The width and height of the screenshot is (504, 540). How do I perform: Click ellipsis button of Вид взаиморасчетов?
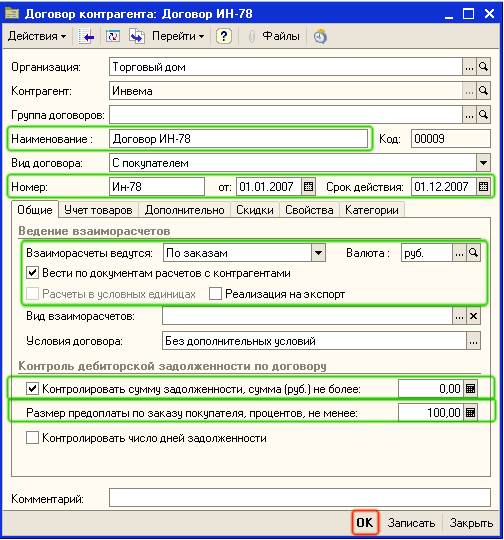[459, 316]
